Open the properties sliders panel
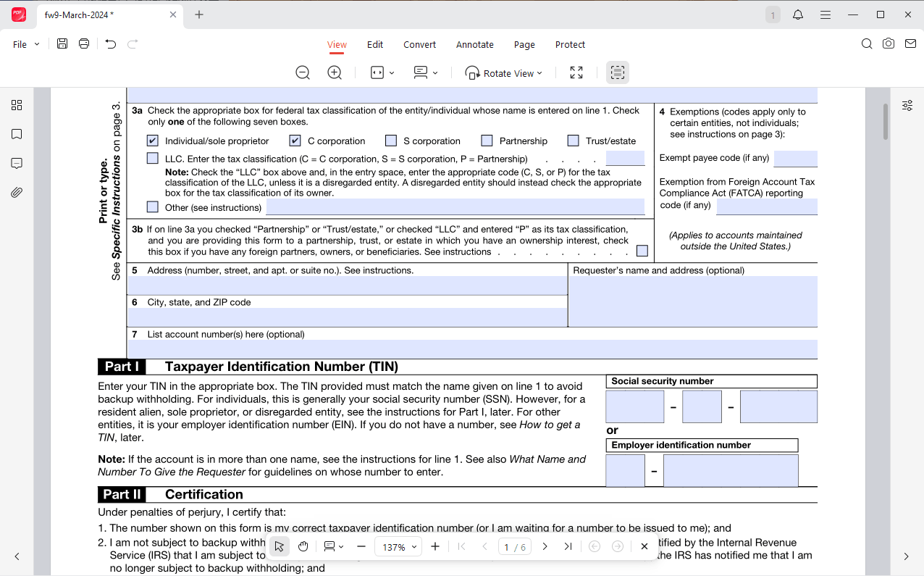The image size is (924, 576). pyautogui.click(x=907, y=105)
